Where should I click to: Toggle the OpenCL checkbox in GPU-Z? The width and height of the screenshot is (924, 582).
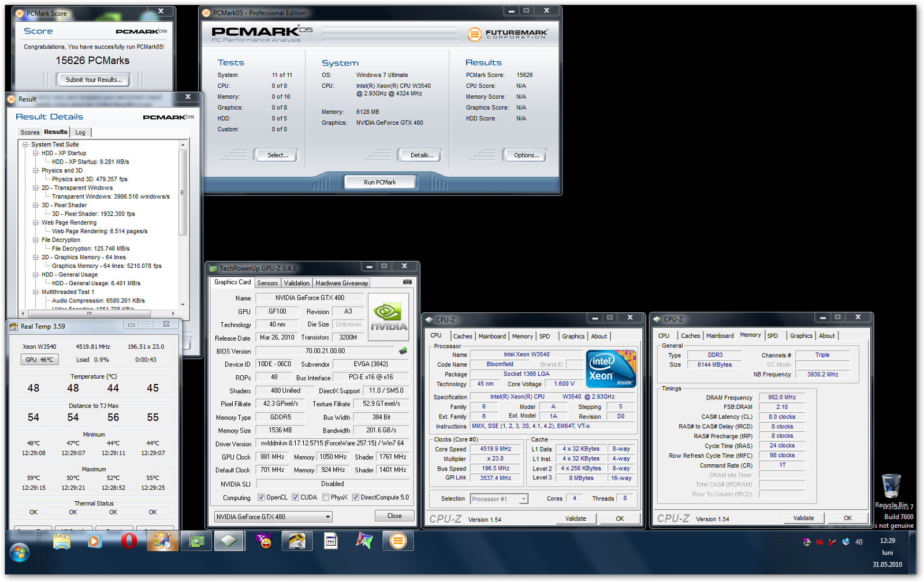(x=261, y=497)
